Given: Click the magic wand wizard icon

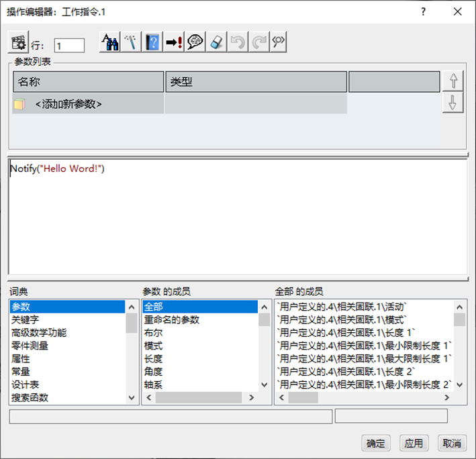Looking at the screenshot, I should click(x=131, y=42).
